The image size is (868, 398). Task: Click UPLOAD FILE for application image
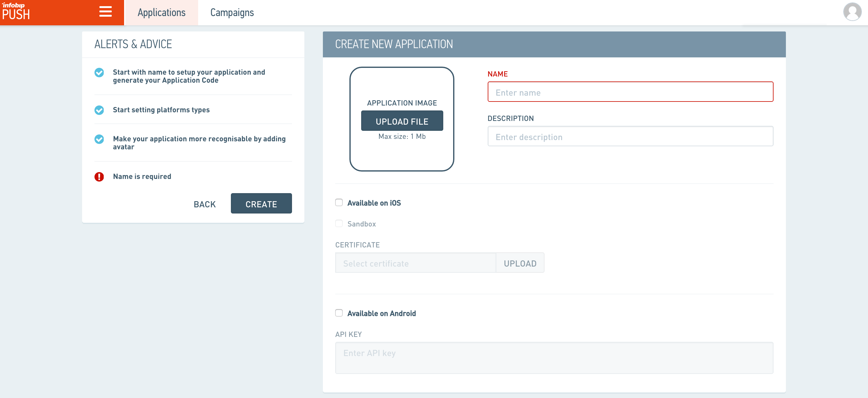(402, 121)
